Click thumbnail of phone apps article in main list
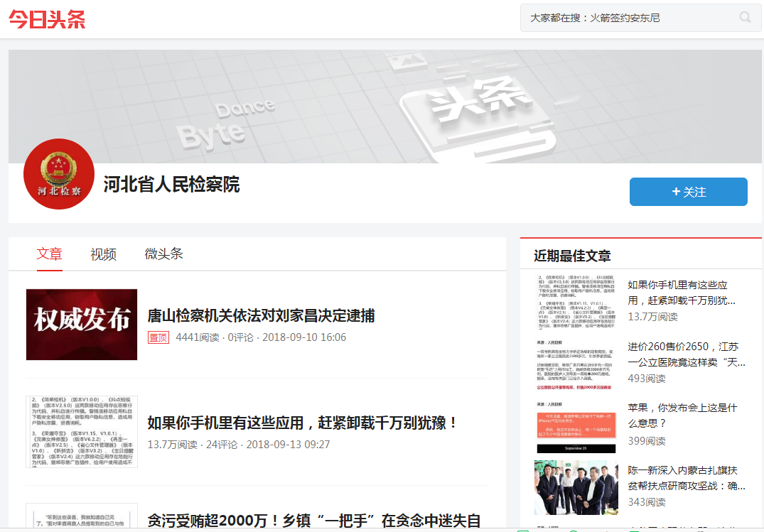Image resolution: width=764 pixels, height=532 pixels. tap(82, 432)
